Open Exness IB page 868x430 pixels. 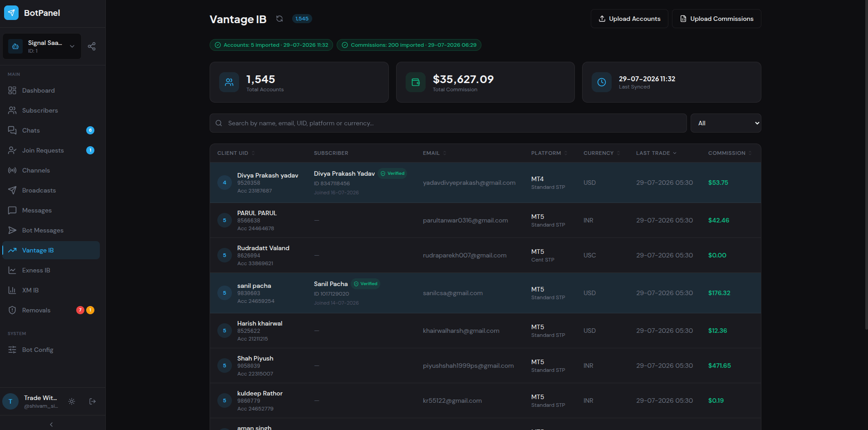click(51, 270)
